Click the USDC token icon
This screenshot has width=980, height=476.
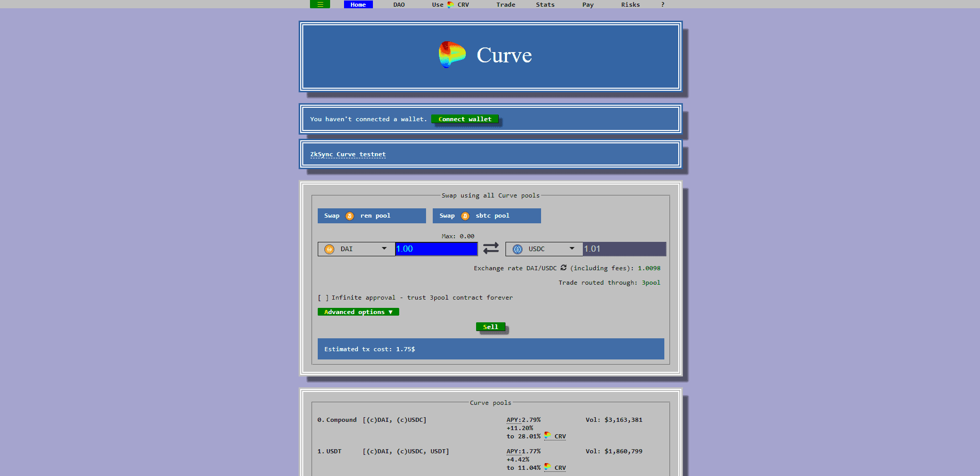(517, 249)
